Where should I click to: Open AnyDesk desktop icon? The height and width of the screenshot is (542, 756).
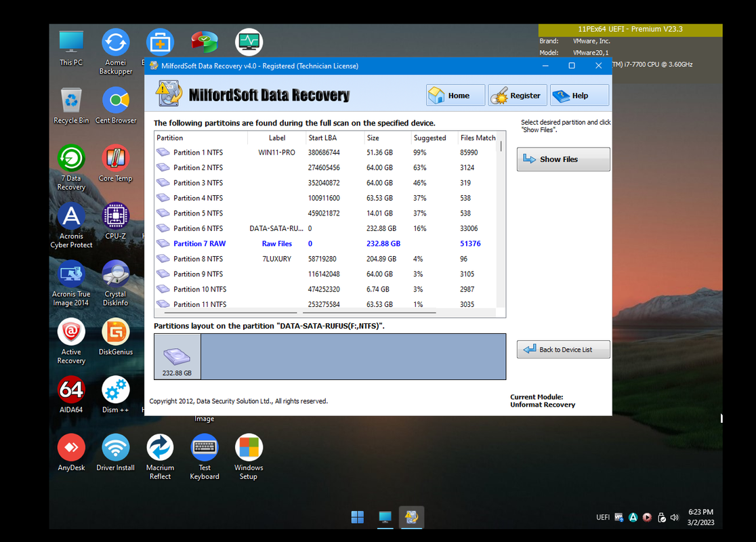click(71, 453)
